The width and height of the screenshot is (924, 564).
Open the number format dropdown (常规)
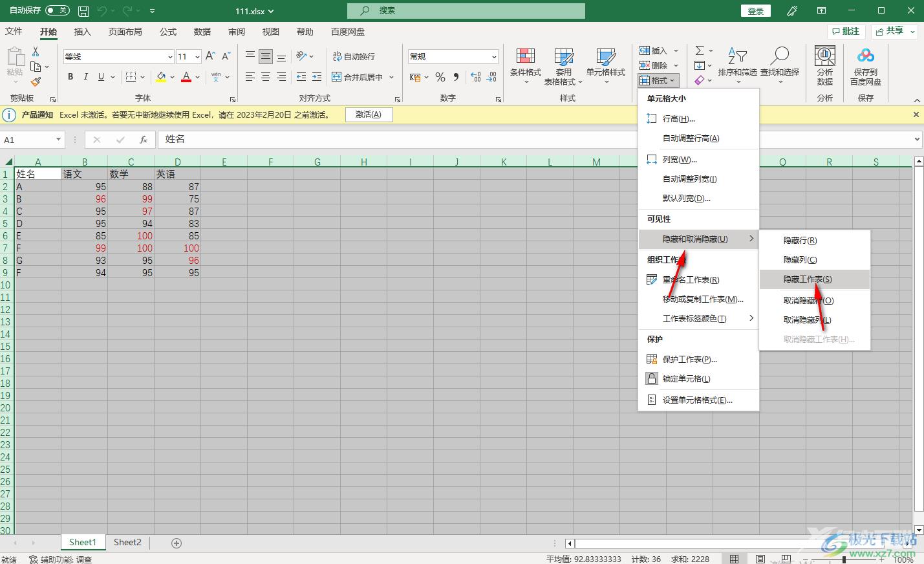(494, 56)
